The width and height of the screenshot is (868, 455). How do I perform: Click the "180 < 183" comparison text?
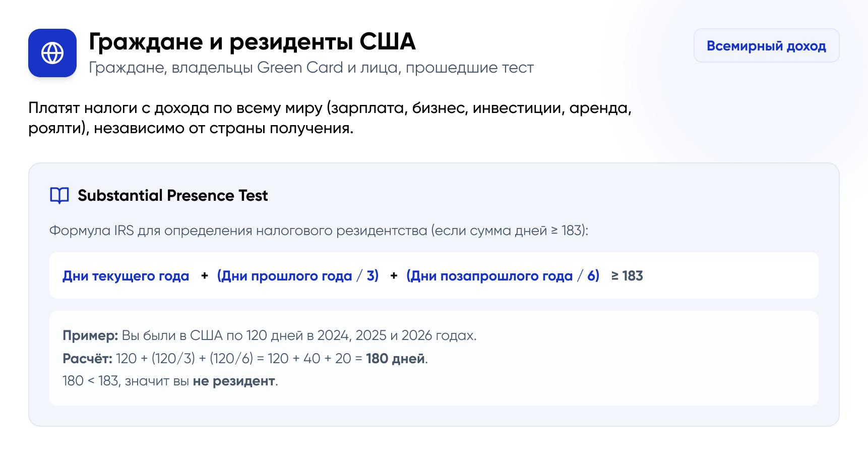tap(90, 381)
